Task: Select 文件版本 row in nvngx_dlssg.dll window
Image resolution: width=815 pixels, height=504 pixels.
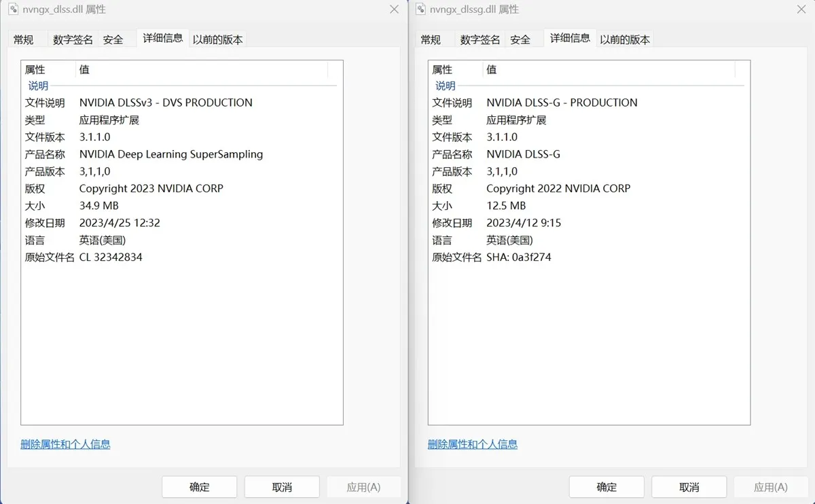Action: (x=588, y=137)
